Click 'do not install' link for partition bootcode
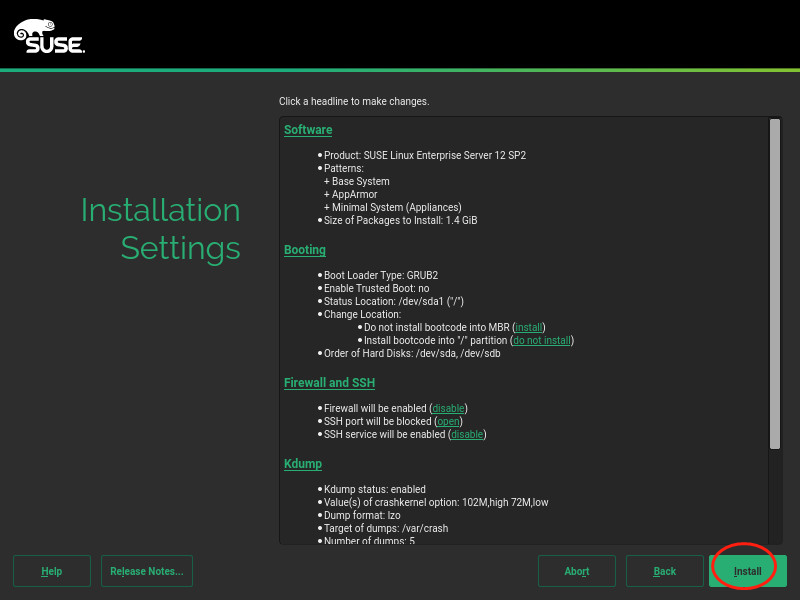Image resolution: width=800 pixels, height=600 pixels. pos(541,340)
